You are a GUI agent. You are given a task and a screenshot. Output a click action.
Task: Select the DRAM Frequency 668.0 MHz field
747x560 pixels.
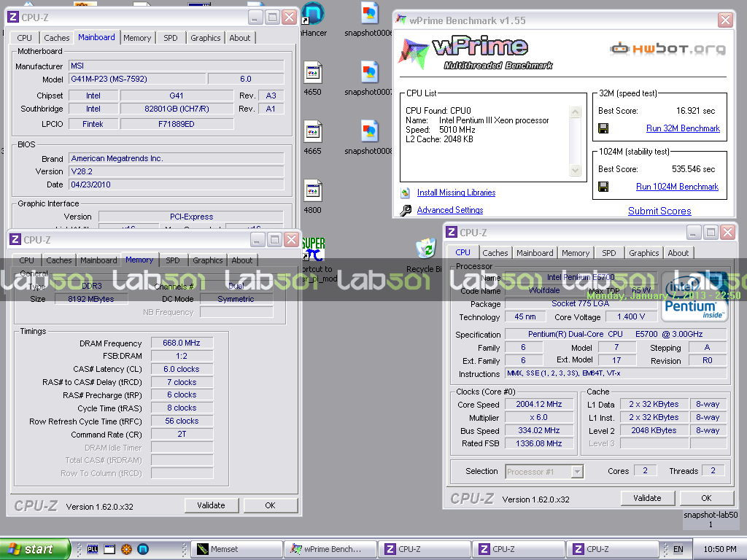pyautogui.click(x=182, y=343)
